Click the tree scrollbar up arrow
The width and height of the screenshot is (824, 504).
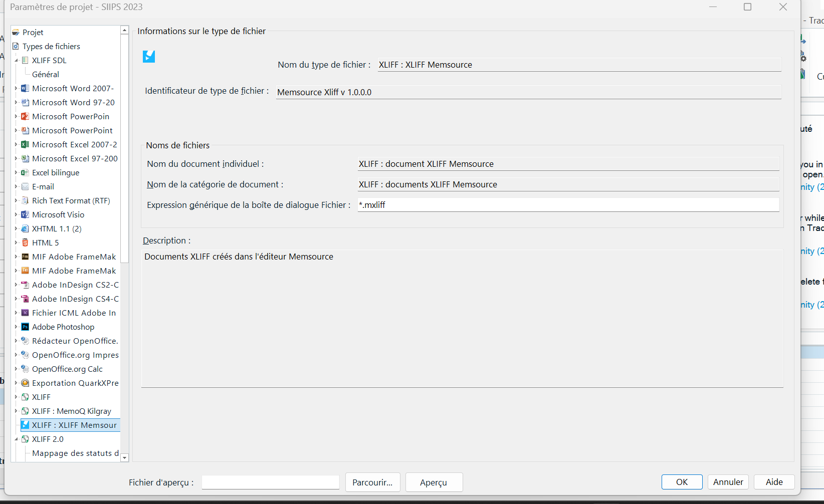pos(124,31)
